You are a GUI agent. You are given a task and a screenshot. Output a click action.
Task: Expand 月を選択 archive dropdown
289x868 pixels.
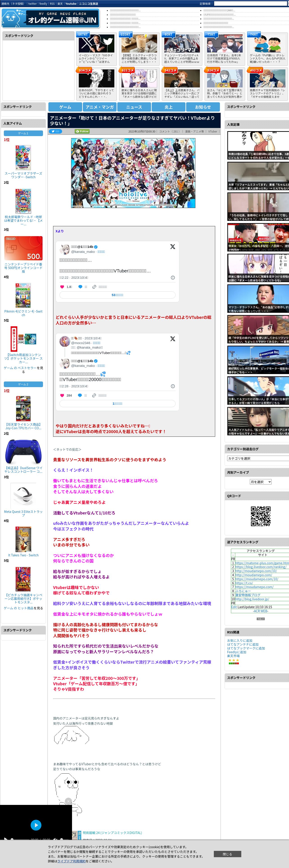pos(260,482)
